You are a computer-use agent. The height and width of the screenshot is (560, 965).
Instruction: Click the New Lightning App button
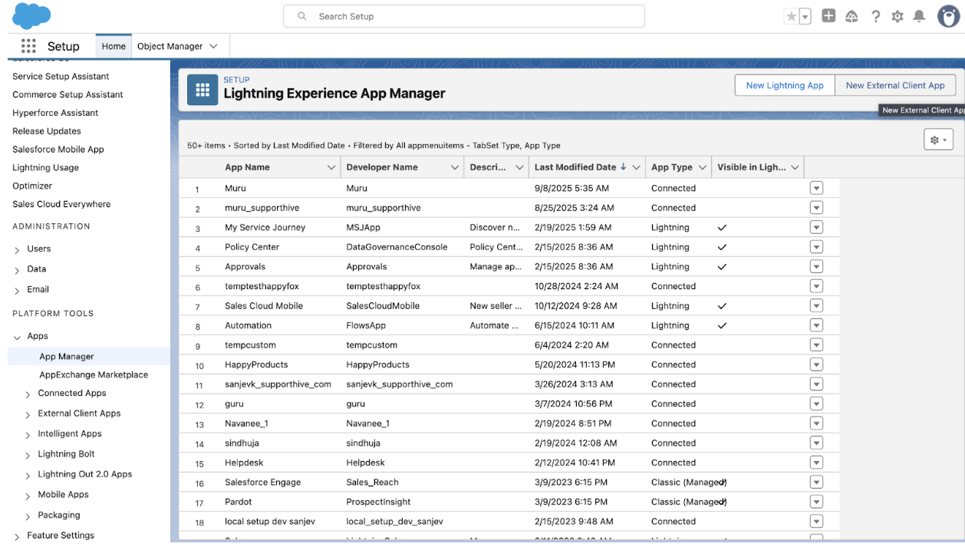tap(784, 85)
